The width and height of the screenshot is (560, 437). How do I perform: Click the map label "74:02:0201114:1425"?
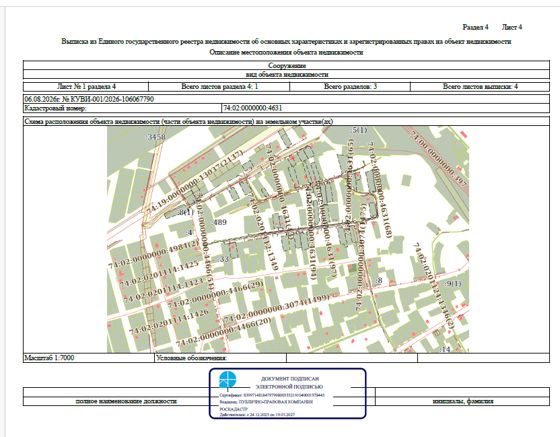[159, 274]
